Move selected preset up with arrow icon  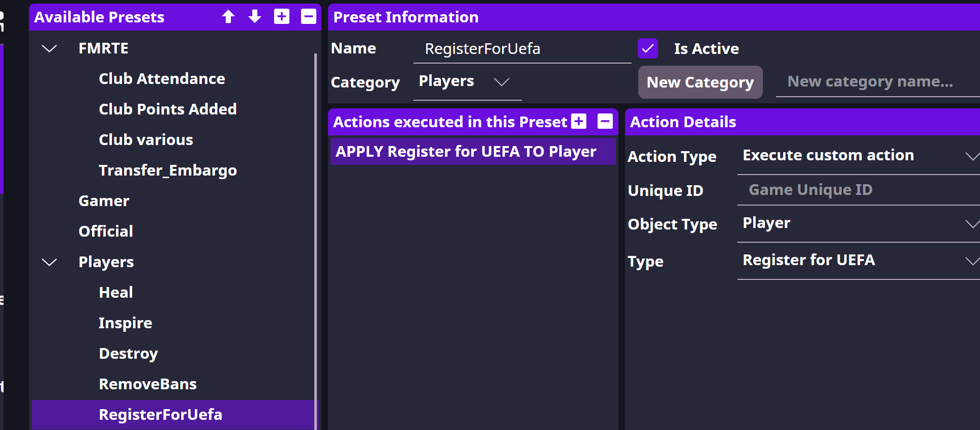[x=228, y=17]
